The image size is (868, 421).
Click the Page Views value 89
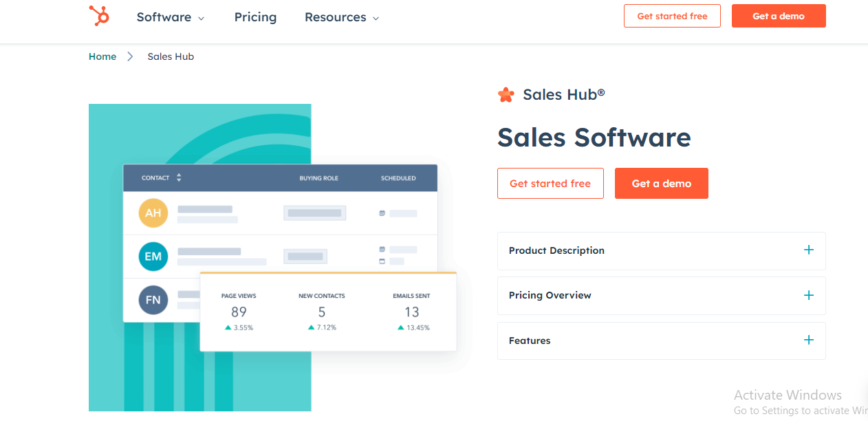pos(239,312)
